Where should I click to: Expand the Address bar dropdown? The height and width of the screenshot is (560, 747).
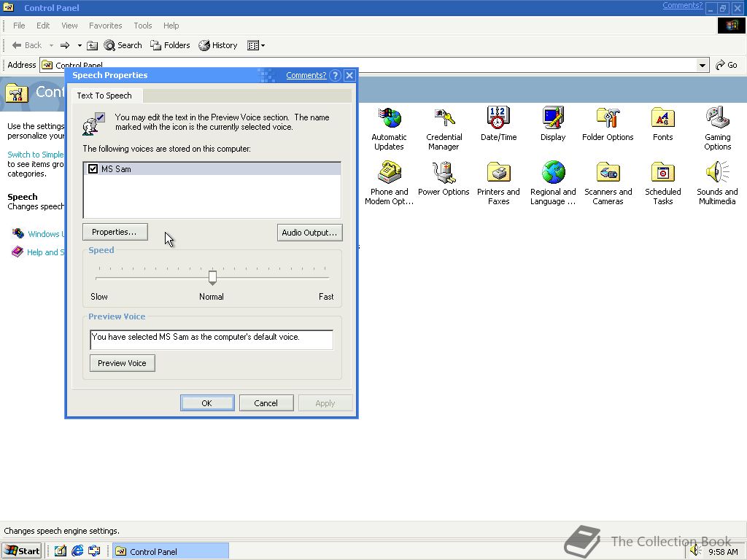tap(703, 65)
